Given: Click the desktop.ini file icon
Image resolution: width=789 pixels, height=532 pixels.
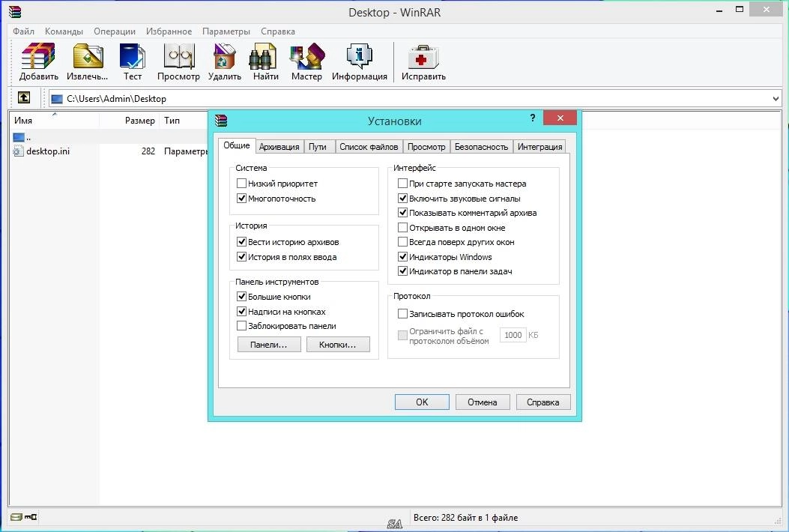Looking at the screenshot, I should pyautogui.click(x=18, y=151).
